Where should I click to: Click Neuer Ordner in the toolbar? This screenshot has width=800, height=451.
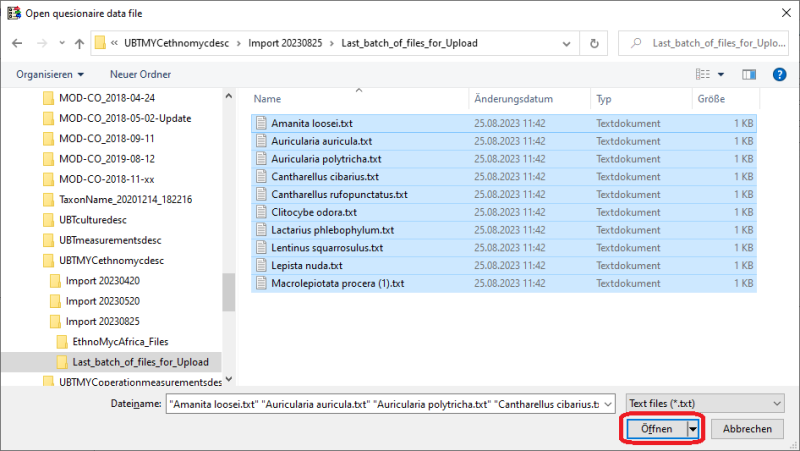point(140,74)
